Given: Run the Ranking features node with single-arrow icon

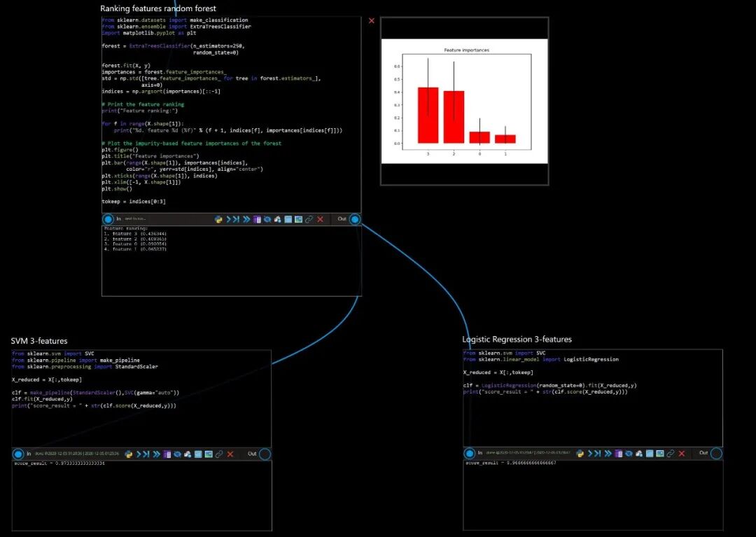Looking at the screenshot, I should click(228, 219).
